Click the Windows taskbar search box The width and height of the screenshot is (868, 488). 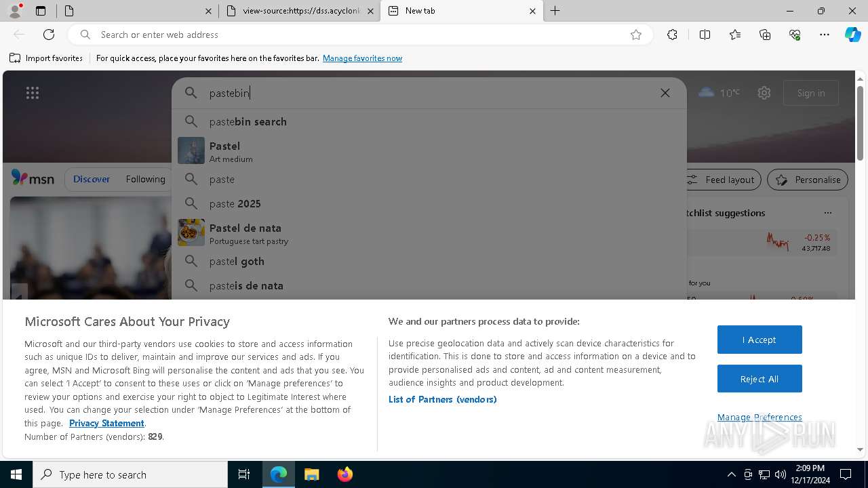click(x=130, y=474)
